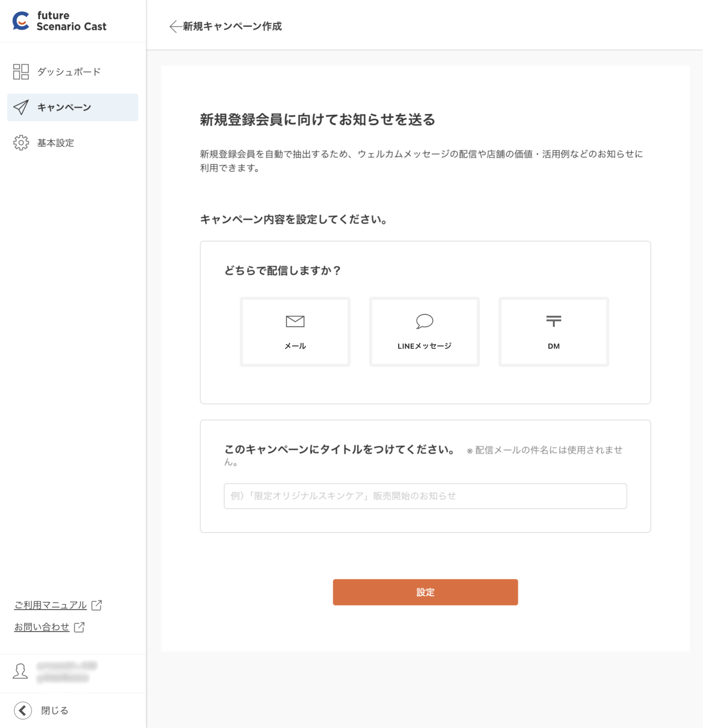Viewport: 703px width, 728px height.
Task: Click the paper-plane campaign icon
Action: coord(21,107)
